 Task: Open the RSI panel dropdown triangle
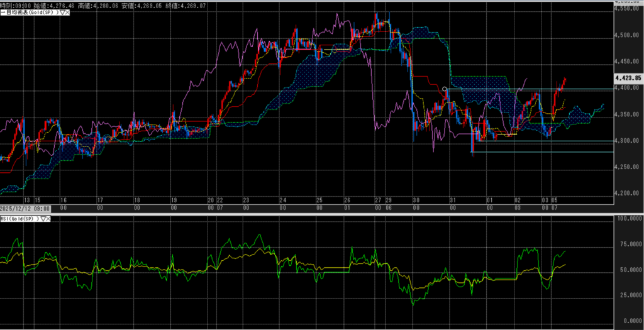(x=44, y=219)
